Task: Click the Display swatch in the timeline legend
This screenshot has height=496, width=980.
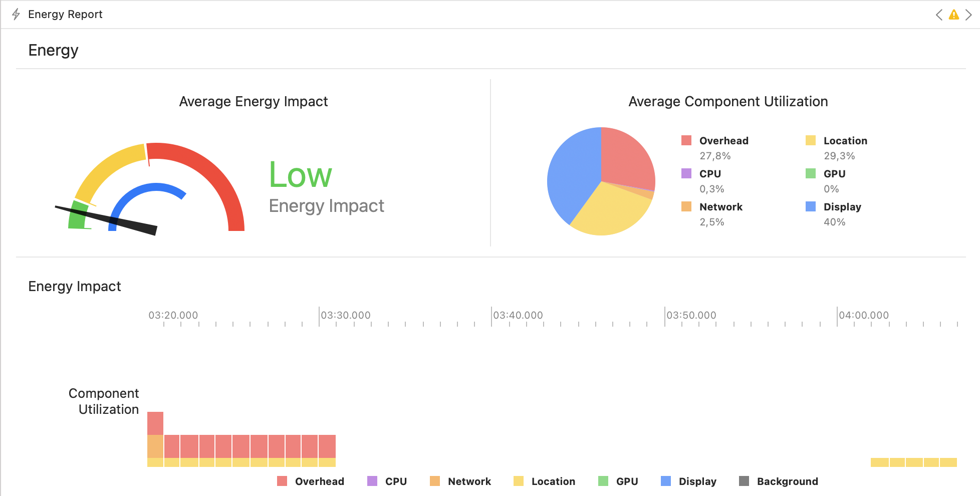Action: (666, 481)
